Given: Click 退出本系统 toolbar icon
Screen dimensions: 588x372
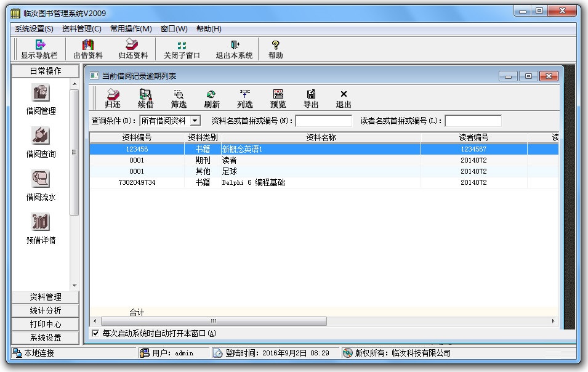Looking at the screenshot, I should [x=235, y=45].
